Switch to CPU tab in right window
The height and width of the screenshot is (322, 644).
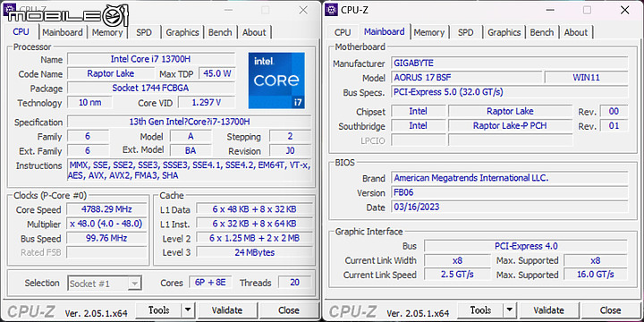click(343, 32)
